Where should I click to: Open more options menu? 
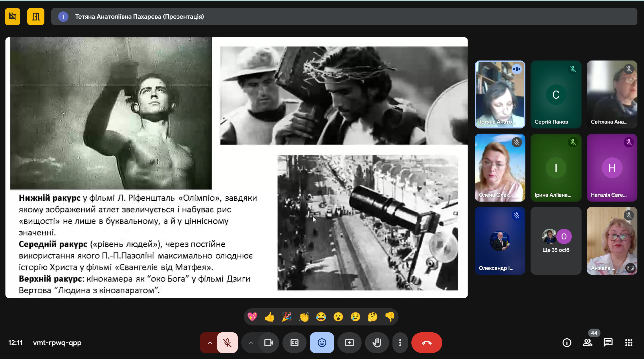pyautogui.click(x=400, y=343)
